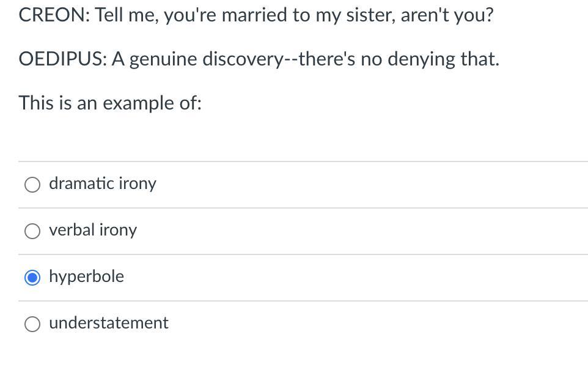Click the "understatement" answer label
Screen dimensions: 588x367
point(108,323)
